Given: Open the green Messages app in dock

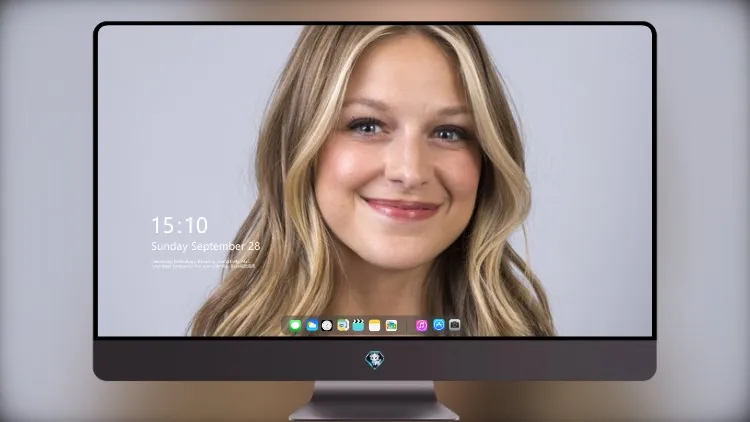Looking at the screenshot, I should pos(295,326).
